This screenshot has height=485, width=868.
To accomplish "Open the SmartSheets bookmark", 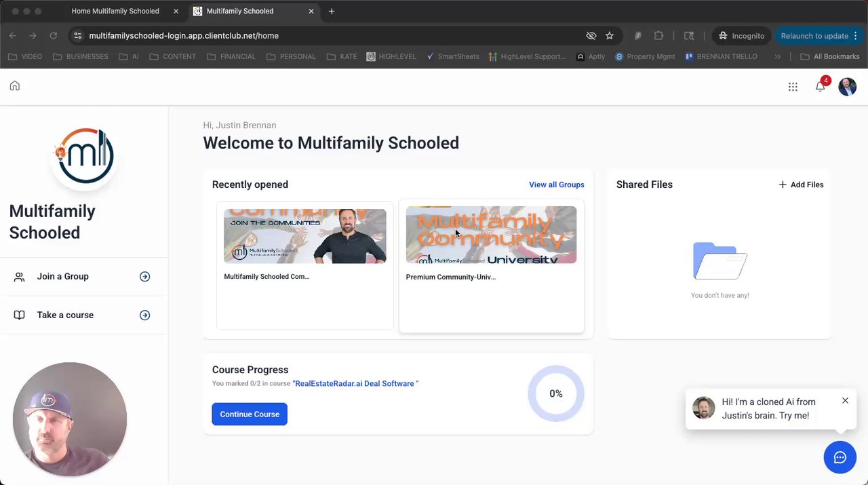I will click(452, 56).
